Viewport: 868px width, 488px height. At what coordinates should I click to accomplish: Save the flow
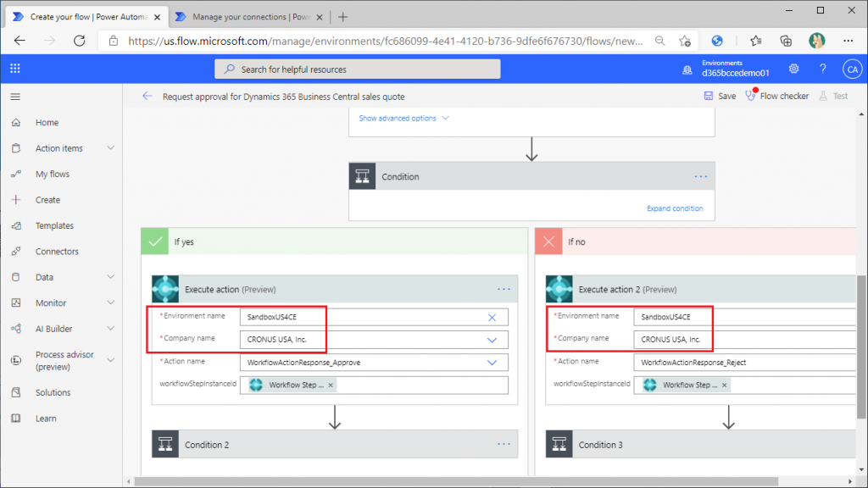(x=720, y=97)
